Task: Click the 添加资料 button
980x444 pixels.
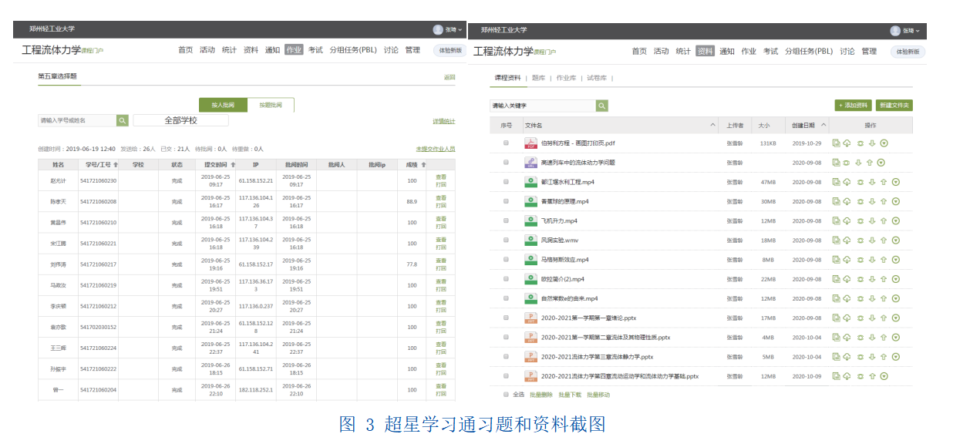Action: pos(853,106)
